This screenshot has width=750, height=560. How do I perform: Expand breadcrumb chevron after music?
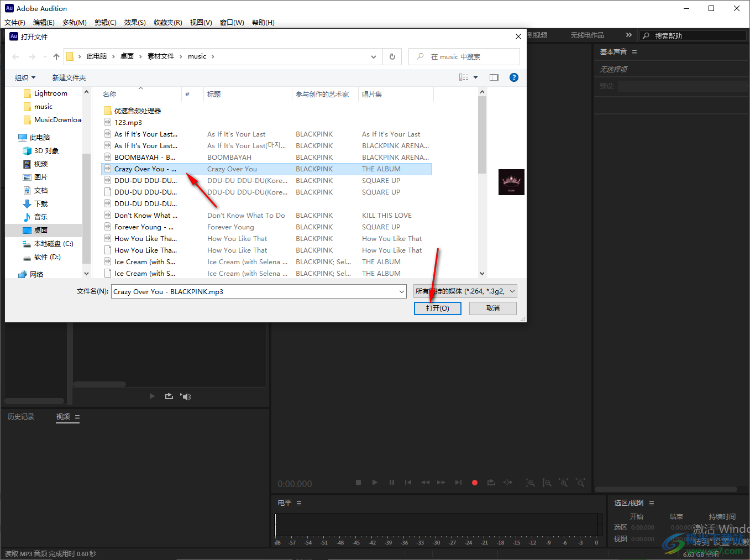[x=213, y=56]
